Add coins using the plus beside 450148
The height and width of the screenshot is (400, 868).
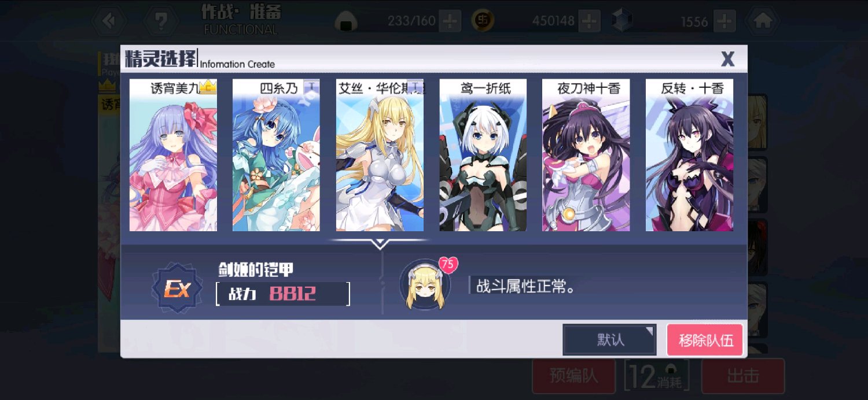tap(589, 21)
